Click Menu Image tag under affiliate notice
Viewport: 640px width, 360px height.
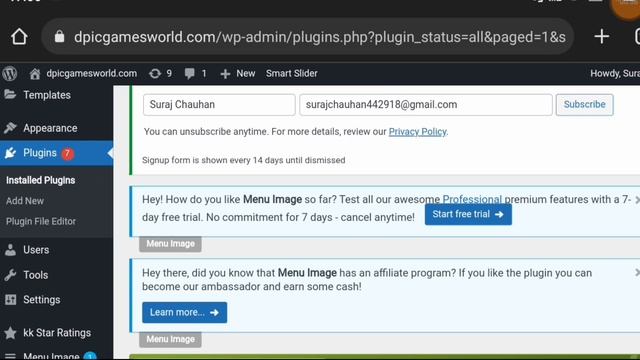pyautogui.click(x=170, y=339)
